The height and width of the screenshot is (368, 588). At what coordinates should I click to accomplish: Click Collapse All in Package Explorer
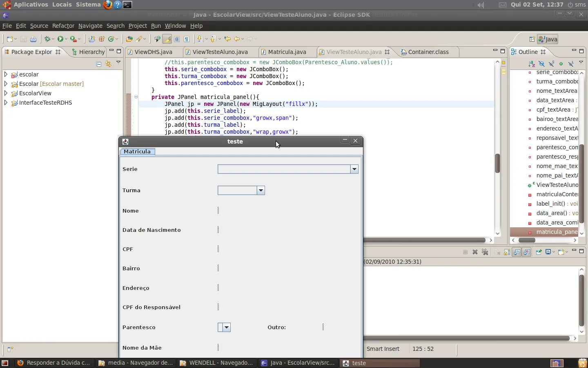click(x=99, y=64)
